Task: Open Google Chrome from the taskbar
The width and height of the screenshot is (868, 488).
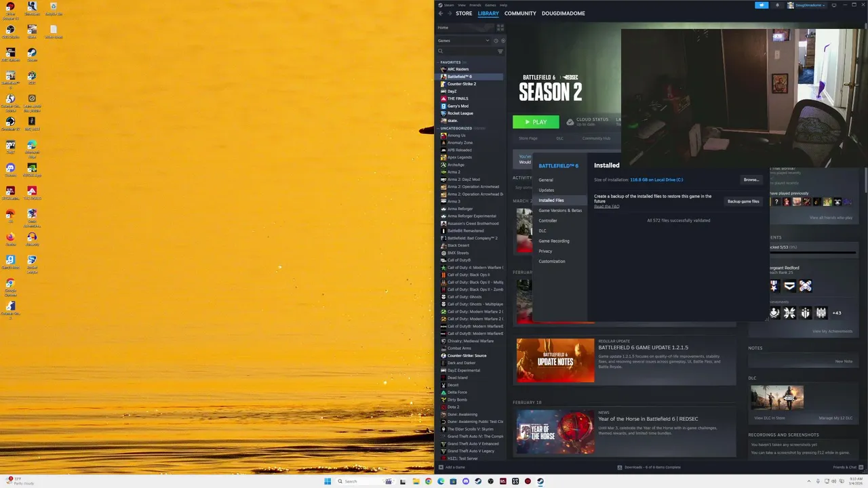Action: coord(429,481)
